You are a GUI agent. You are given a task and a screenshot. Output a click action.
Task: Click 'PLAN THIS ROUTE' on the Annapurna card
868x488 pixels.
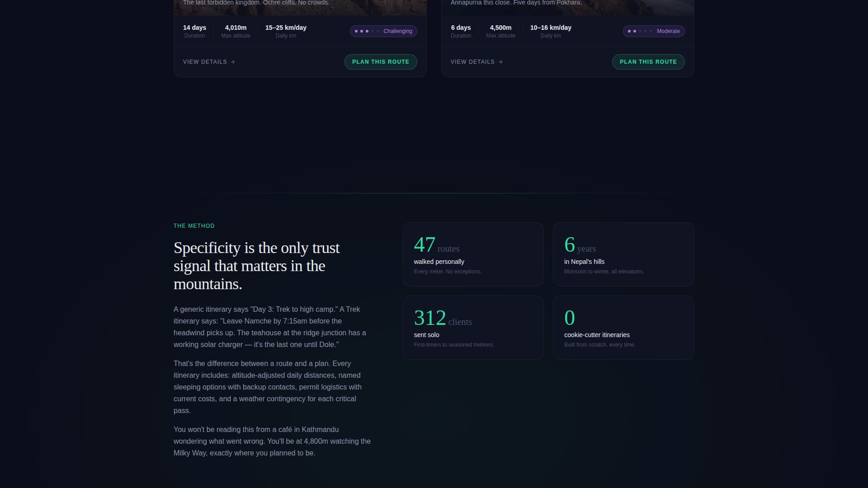click(x=648, y=61)
